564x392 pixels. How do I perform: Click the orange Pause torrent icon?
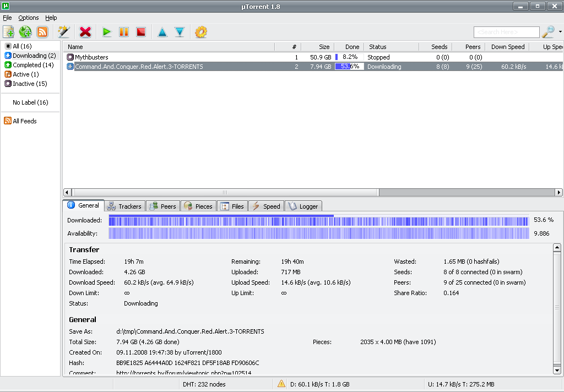[124, 32]
